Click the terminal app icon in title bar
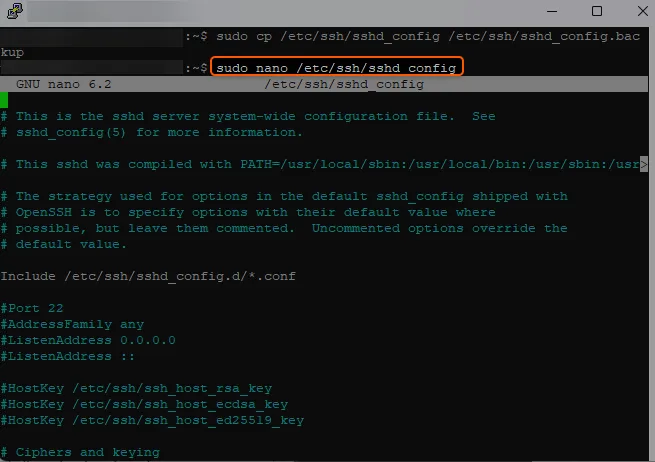Screen dimensions: 655x462 pyautogui.click(x=14, y=11)
